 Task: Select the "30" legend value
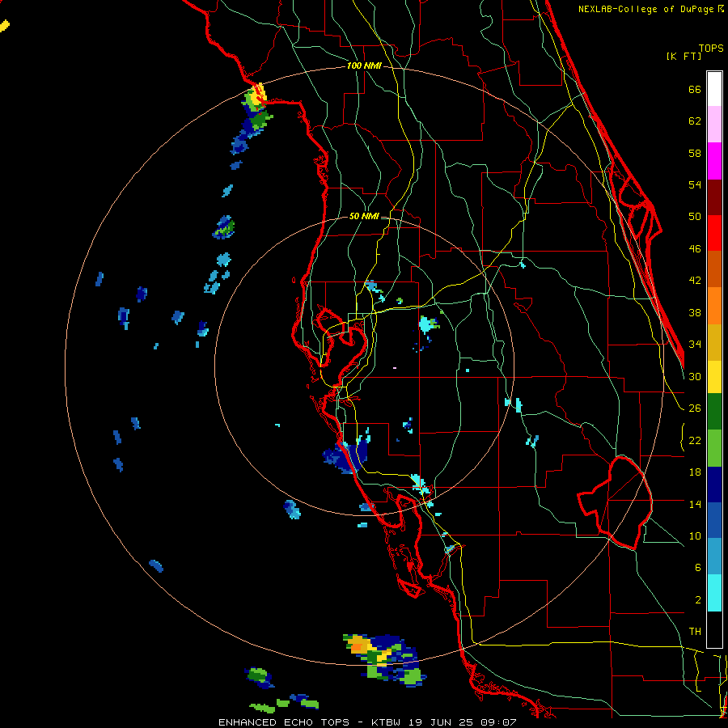pyautogui.click(x=695, y=377)
